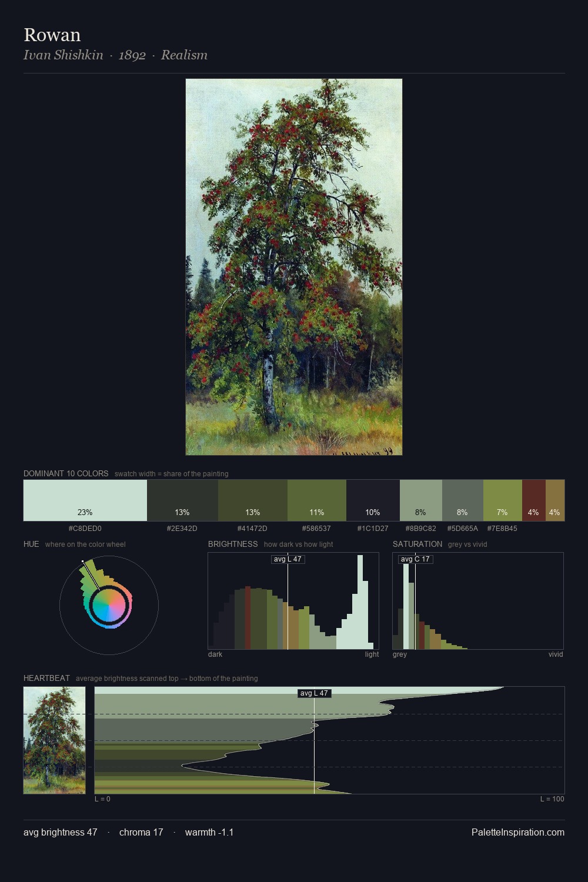
Task: Click the 'Ivan Shishkin · 1892 · Realism' subtitle
Action: click(115, 55)
